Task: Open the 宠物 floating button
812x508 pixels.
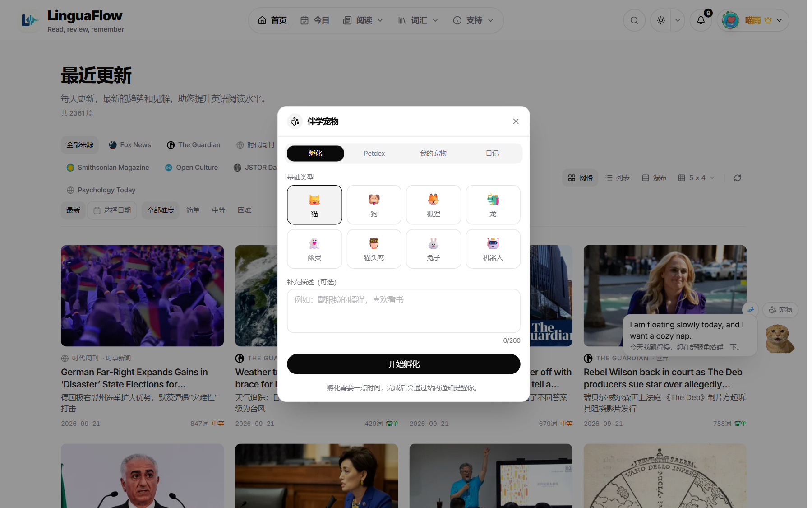Action: (780, 310)
